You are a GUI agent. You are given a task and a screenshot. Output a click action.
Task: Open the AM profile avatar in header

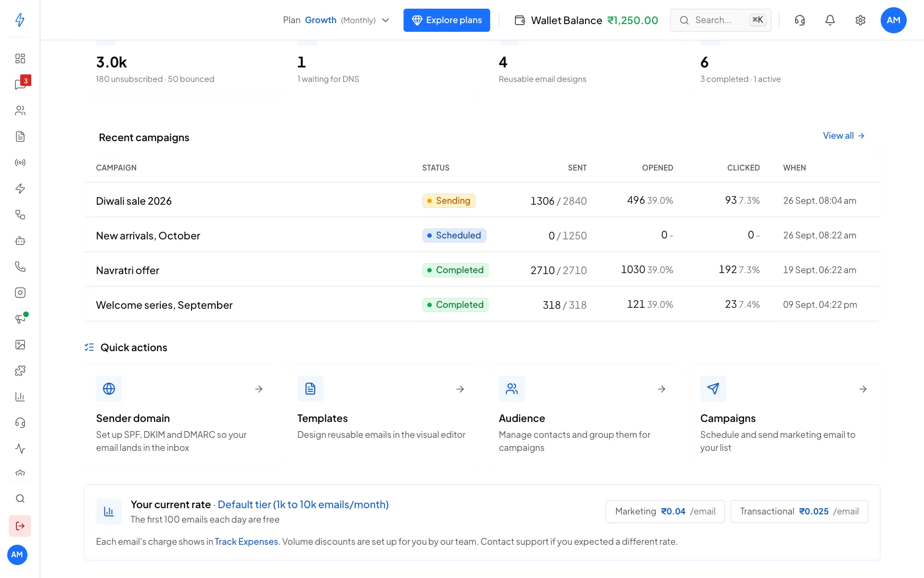pyautogui.click(x=894, y=20)
